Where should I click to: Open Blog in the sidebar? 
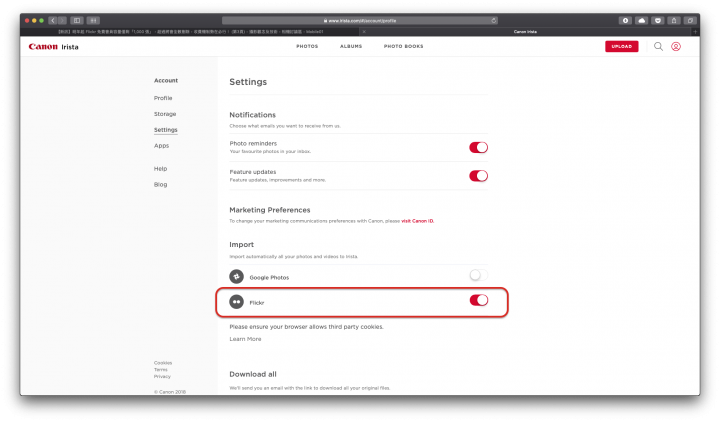pyautogui.click(x=160, y=185)
